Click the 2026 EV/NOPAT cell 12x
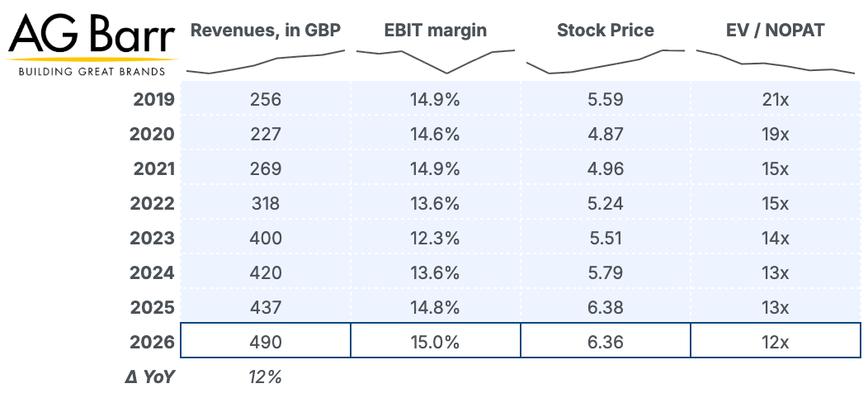The height and width of the screenshot is (393, 868). (x=776, y=340)
